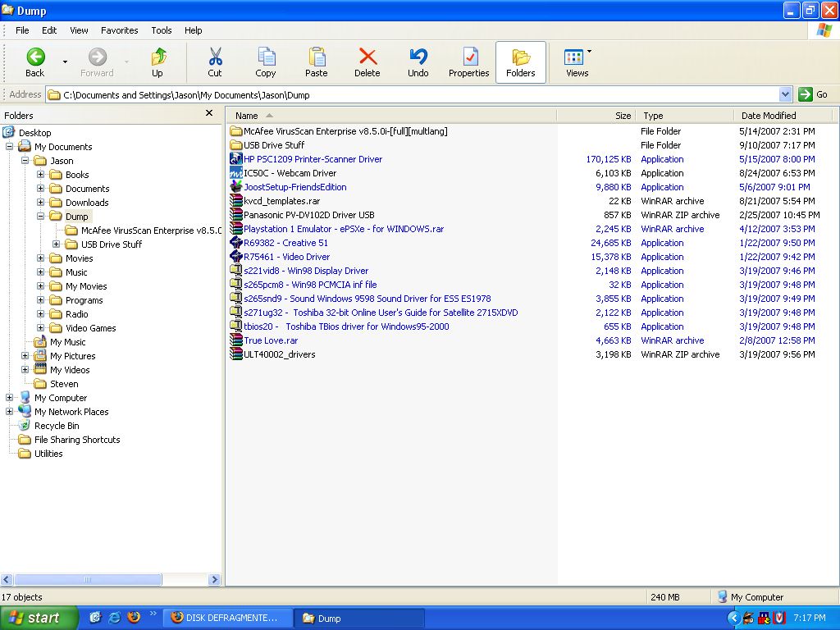Viewport: 840px width, 630px height.
Task: Expand the Downloads folder node
Action: 40,202
